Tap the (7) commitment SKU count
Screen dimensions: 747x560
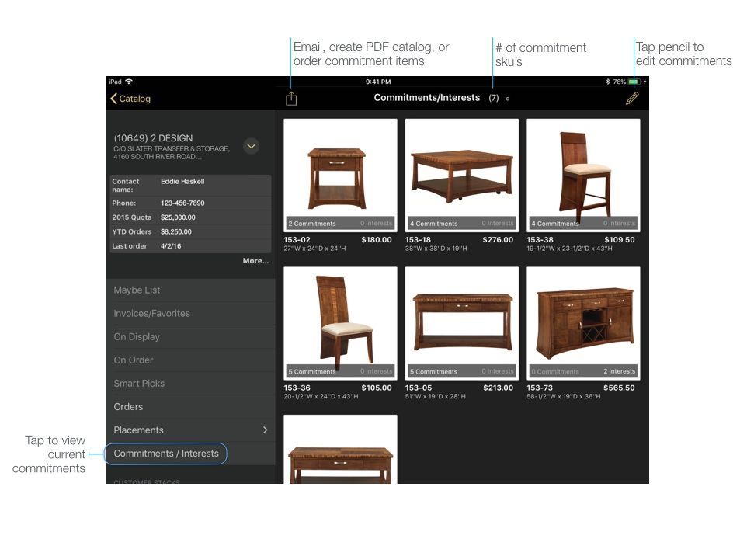[494, 98]
